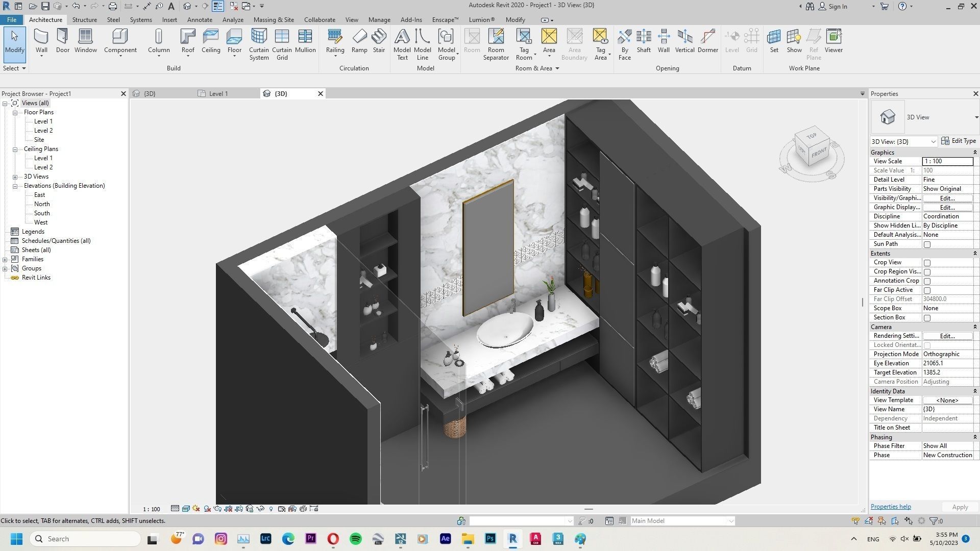Click the Room Separator tool
The width and height of the screenshot is (980, 551).
pyautogui.click(x=496, y=43)
